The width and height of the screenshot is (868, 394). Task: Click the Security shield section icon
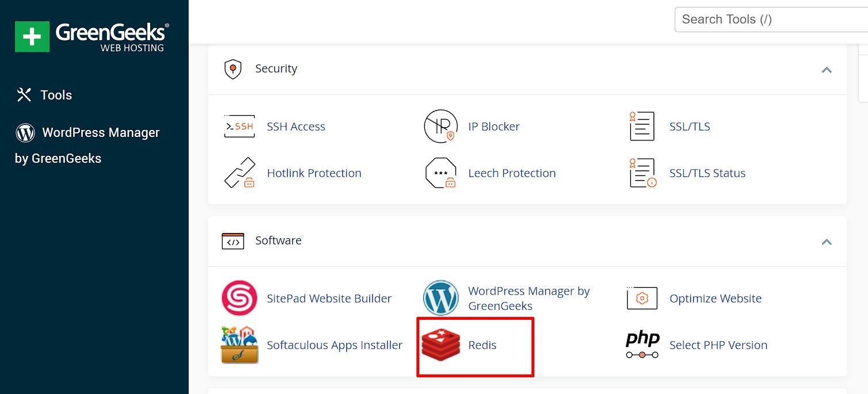[232, 69]
